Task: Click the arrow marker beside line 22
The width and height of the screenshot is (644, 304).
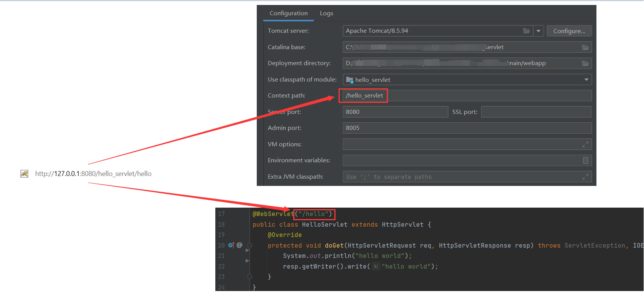Action: [x=247, y=261]
